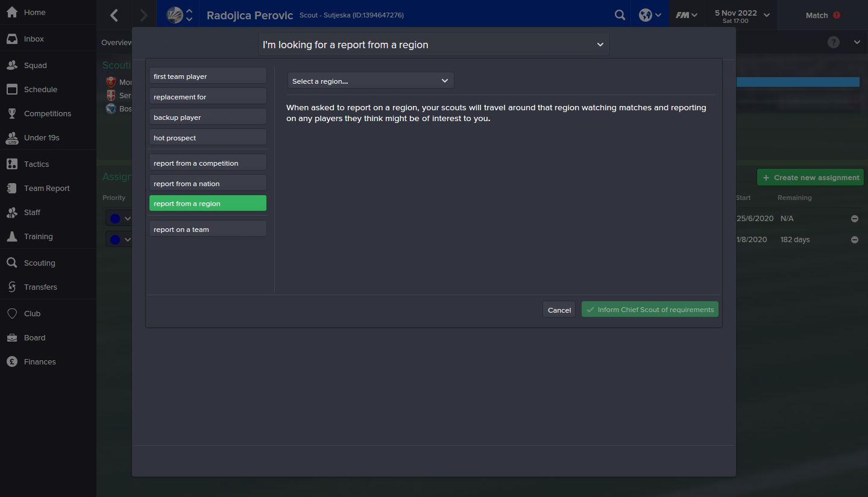Go forward with the right arrow

pos(143,15)
